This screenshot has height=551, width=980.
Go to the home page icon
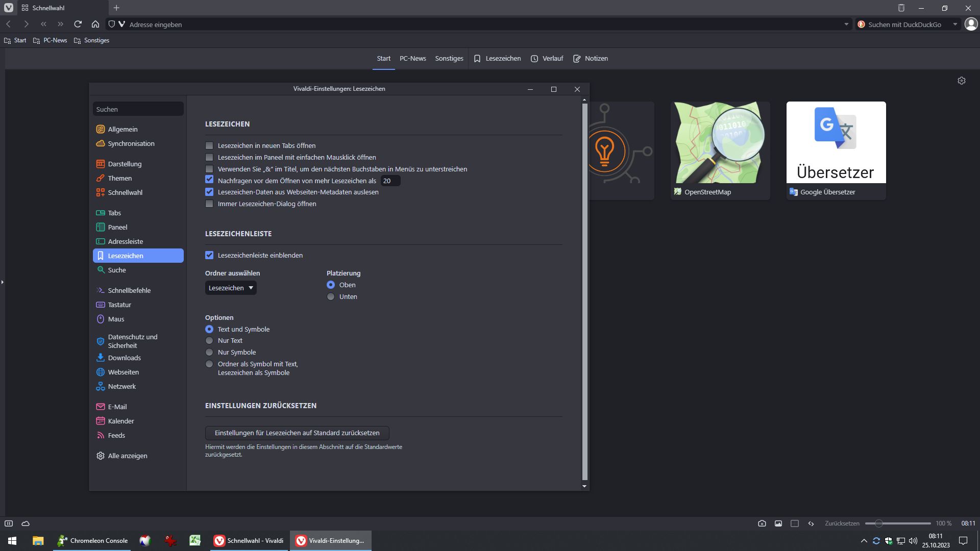[95, 24]
